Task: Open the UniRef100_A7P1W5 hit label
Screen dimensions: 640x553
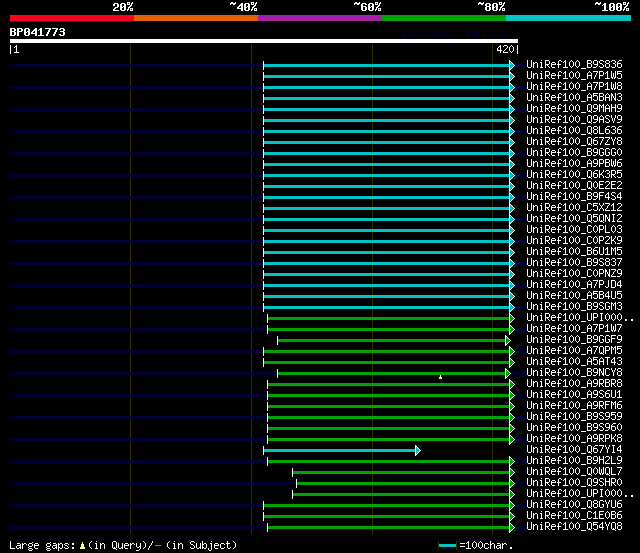Action: [x=574, y=76]
